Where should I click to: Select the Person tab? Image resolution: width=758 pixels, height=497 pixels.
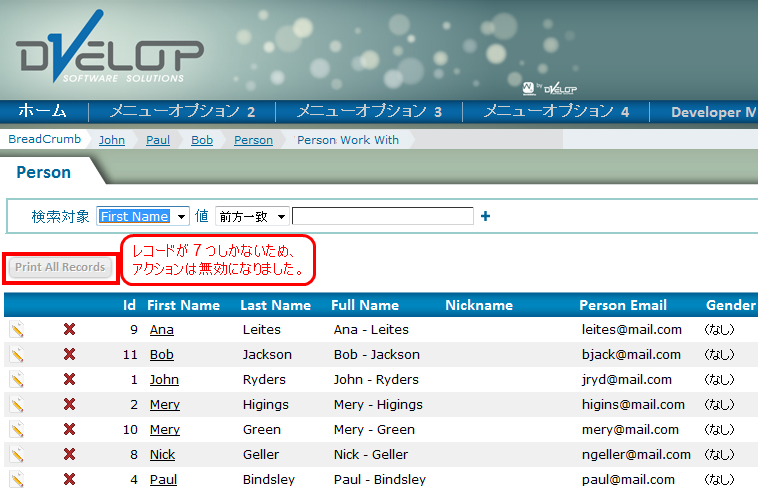(x=44, y=172)
